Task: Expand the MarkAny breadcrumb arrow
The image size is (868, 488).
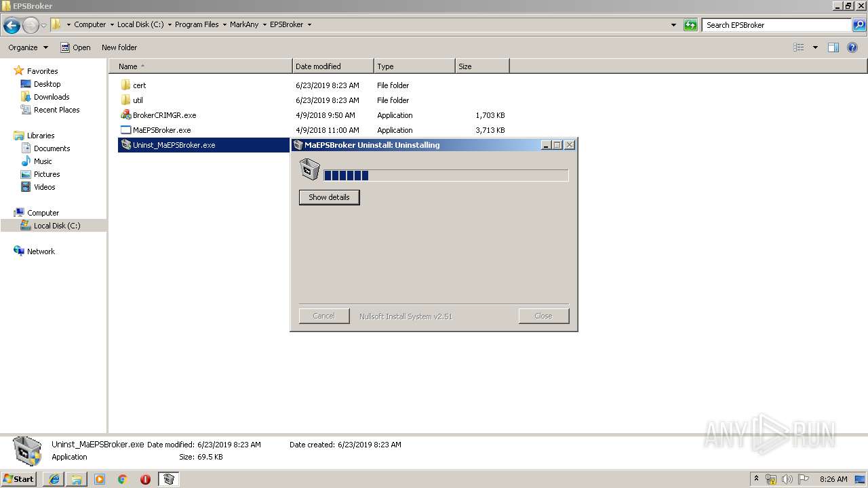Action: pos(264,24)
